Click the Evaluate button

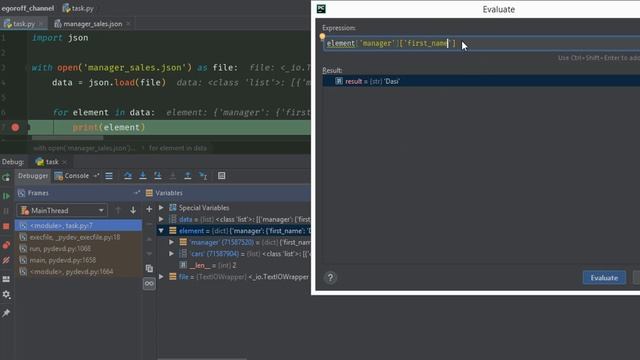(604, 278)
